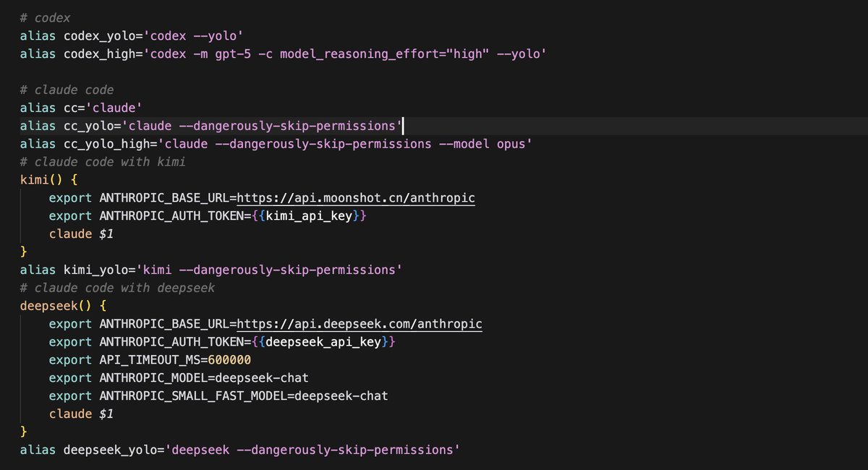The width and height of the screenshot is (868, 470).
Task: Click 'claude $1' inside kimi function
Action: 82,234
